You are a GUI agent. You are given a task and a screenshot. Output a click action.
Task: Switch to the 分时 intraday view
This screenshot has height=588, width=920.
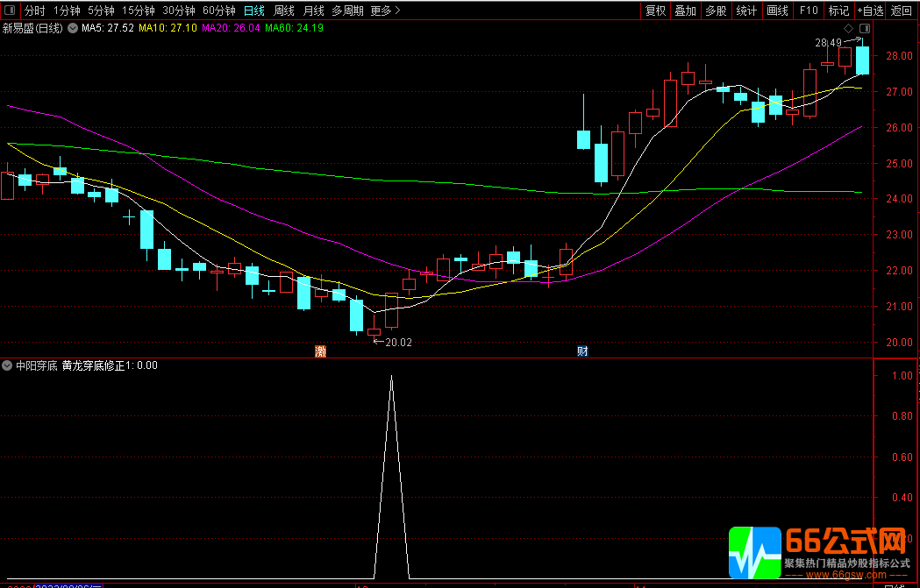click(x=34, y=11)
